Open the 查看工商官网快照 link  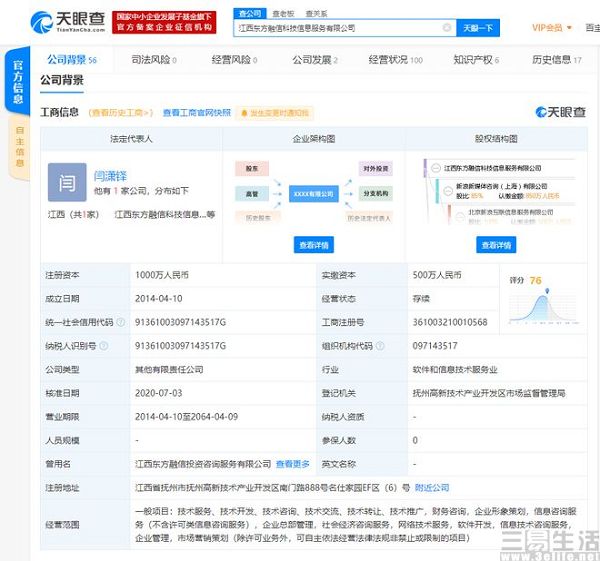197,113
